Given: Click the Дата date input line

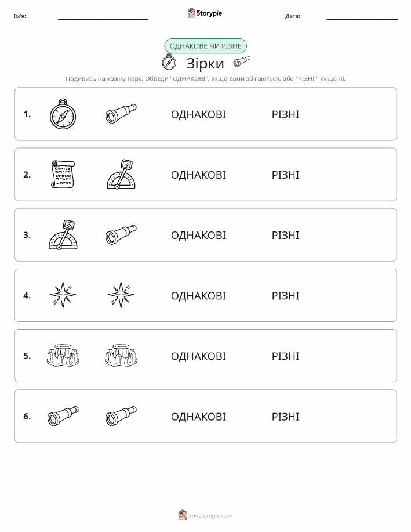Looking at the screenshot, I should [362, 16].
